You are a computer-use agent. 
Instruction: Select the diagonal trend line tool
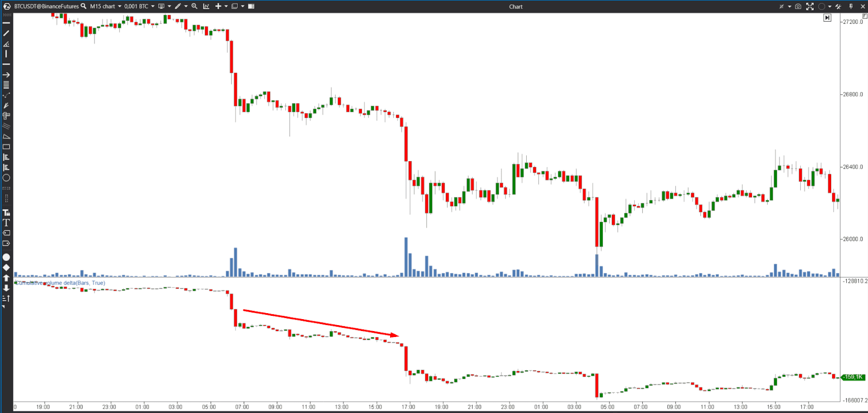7,33
